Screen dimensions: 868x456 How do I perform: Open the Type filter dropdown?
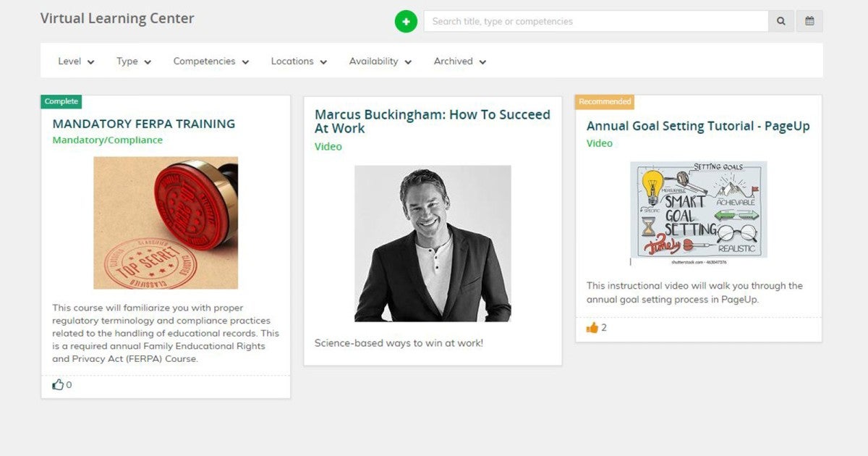[x=134, y=62]
